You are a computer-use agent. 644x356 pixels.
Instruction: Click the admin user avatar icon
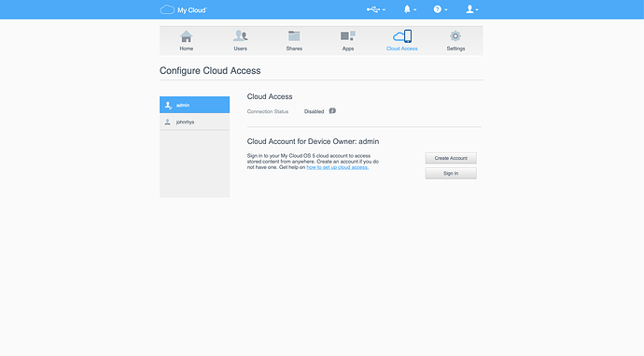[x=168, y=106]
